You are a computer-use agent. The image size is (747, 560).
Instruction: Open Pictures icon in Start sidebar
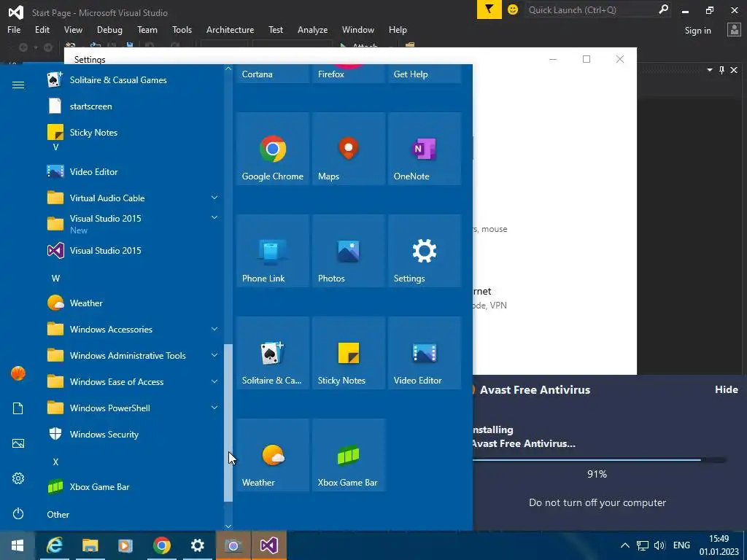coord(18,443)
